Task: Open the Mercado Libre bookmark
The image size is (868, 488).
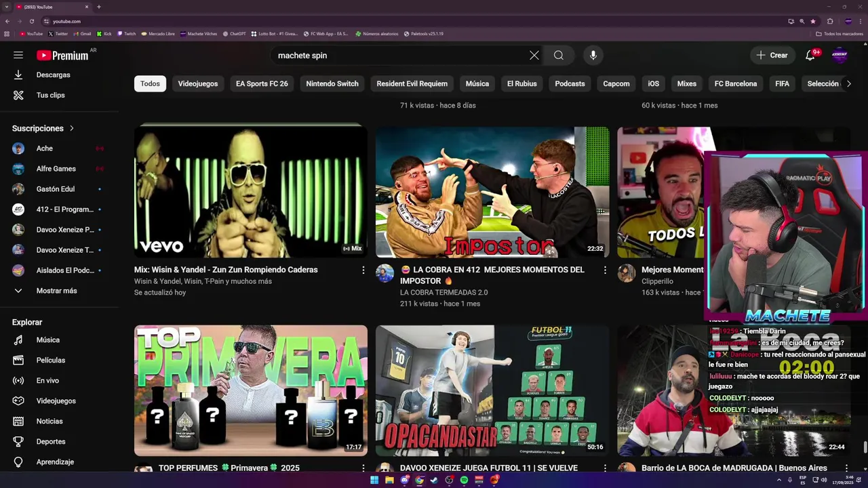Action: click(158, 33)
